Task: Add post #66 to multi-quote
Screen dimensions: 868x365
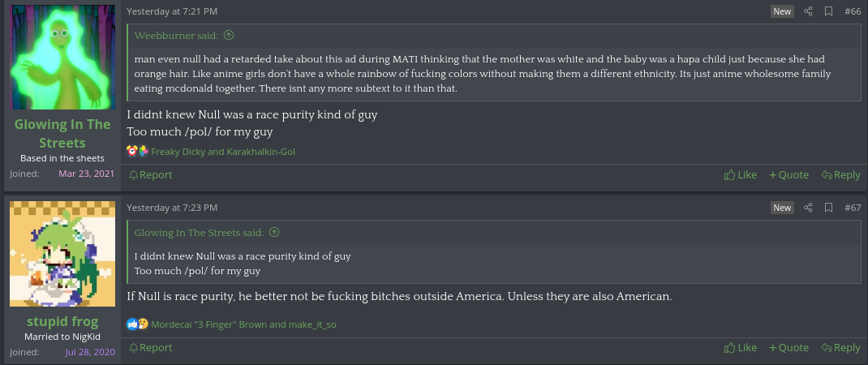Action: click(789, 174)
